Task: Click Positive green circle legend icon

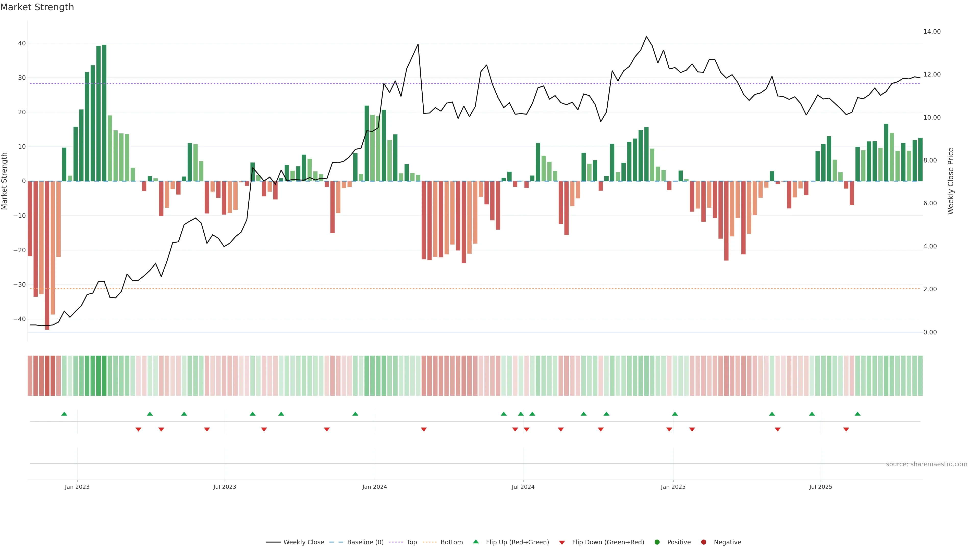Action: (x=657, y=542)
